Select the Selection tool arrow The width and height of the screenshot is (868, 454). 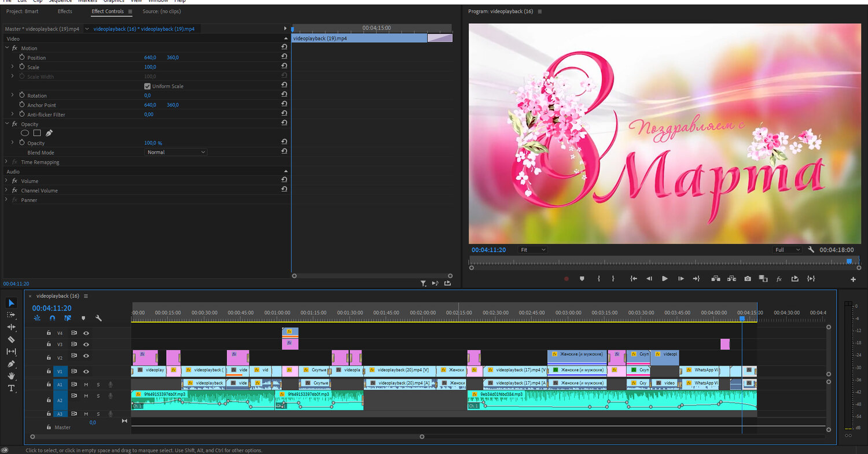(x=12, y=303)
